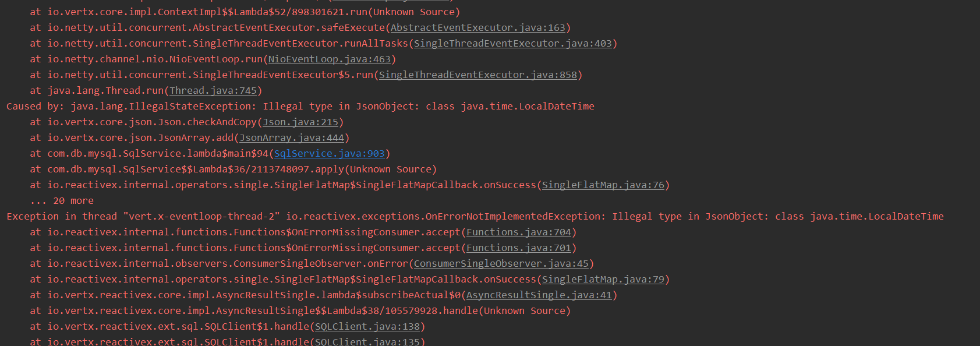
Task: Jump to SingleFlatMap.java:79
Action: click(x=603, y=279)
